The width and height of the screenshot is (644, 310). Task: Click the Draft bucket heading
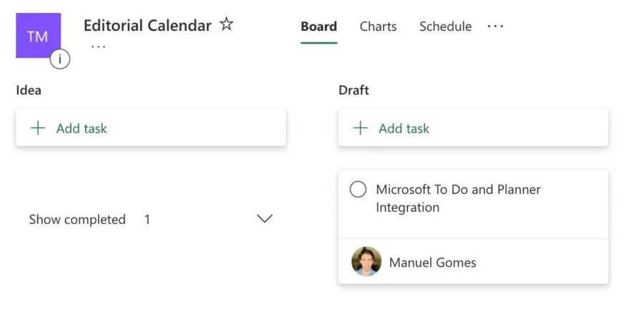(353, 90)
